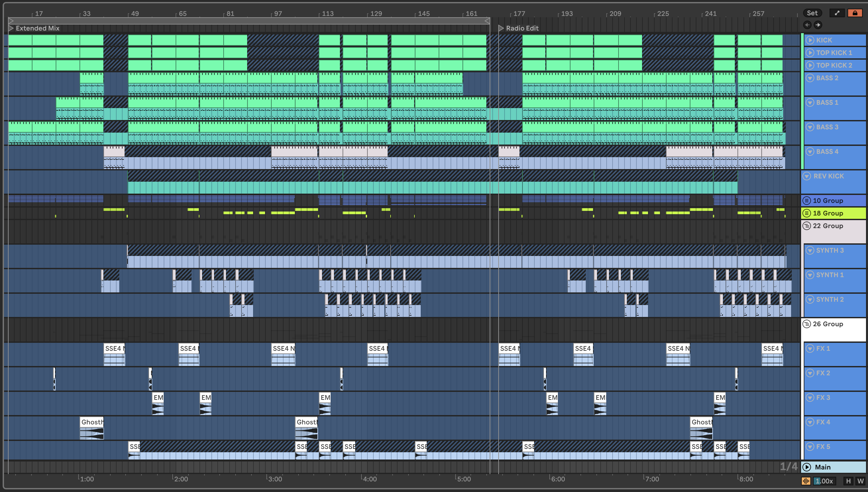Click the FX 3 fold arrow icon

click(810, 398)
